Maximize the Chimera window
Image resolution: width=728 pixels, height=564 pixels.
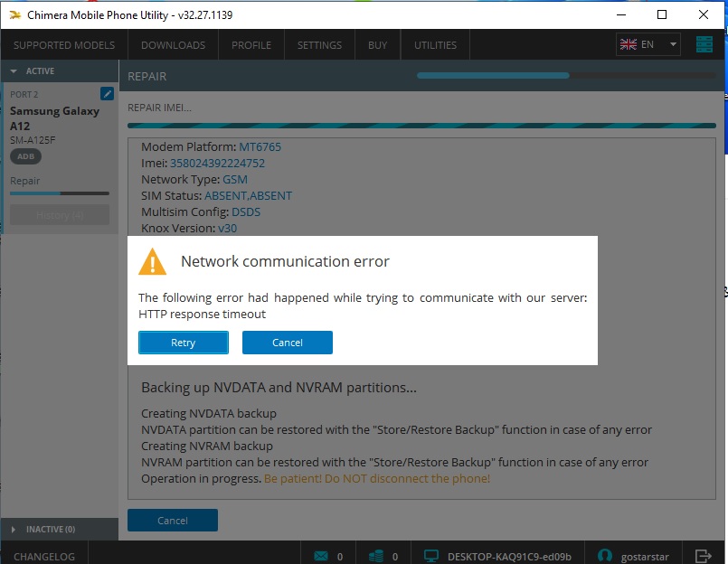(662, 14)
